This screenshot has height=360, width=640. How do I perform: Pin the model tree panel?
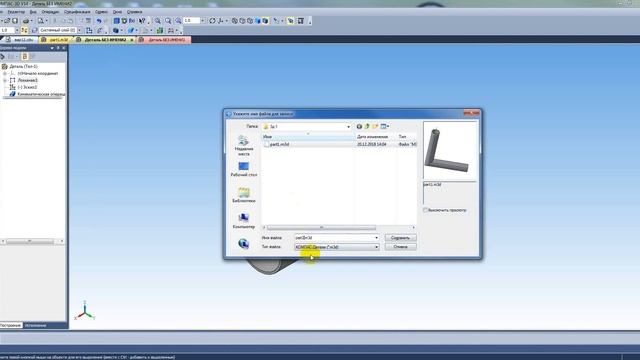coord(58,48)
